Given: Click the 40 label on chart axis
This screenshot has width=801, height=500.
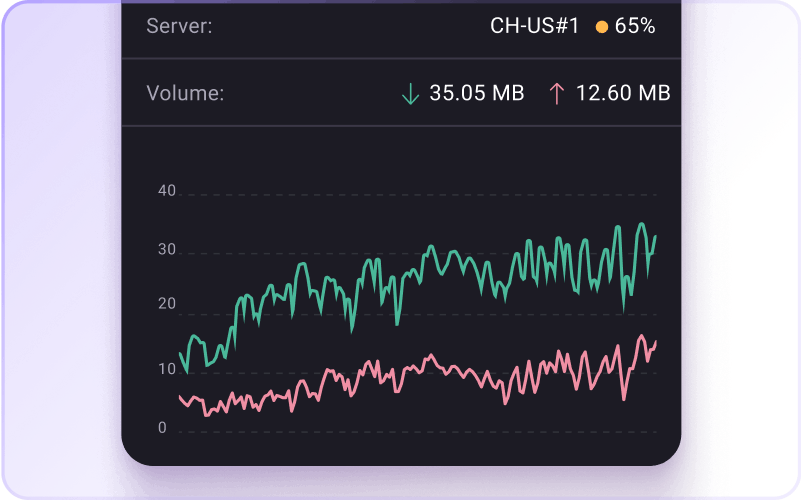Looking at the screenshot, I should click(167, 191).
